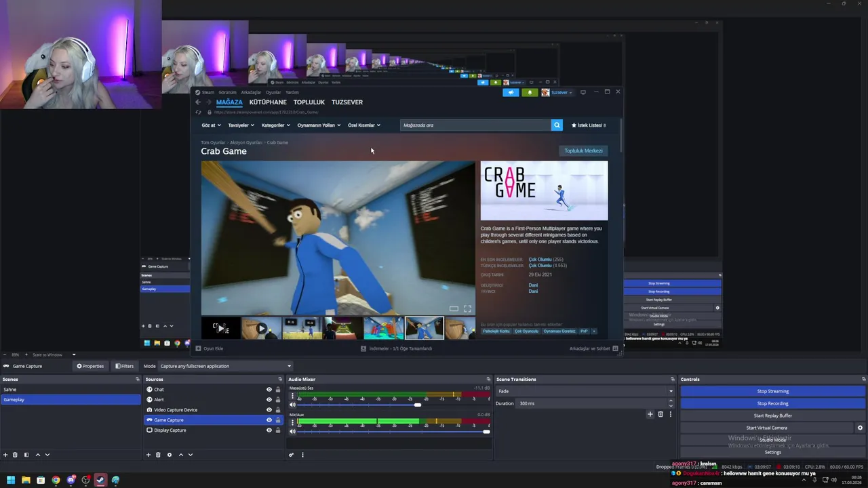Move scene up in Scenes panel

click(x=37, y=455)
